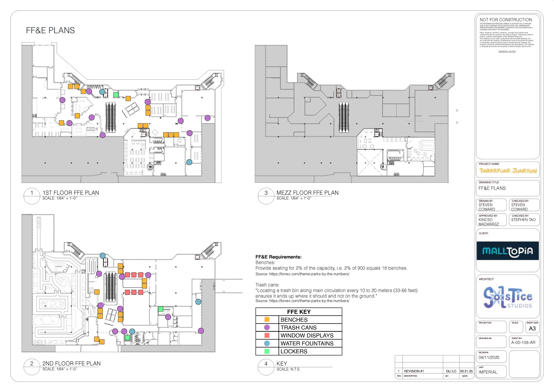Click the blue Water Fountains circle in key
Screen dimensions: 554x392
pyautogui.click(x=267, y=343)
